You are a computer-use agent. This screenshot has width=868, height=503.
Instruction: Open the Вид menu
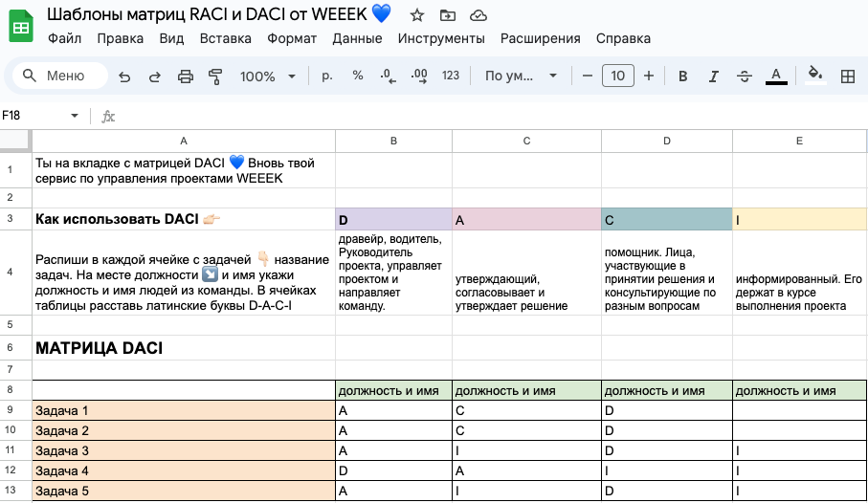(171, 39)
